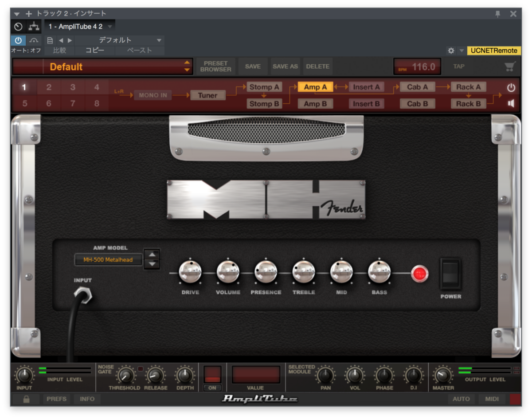Flip the amp POWER switch

point(450,274)
